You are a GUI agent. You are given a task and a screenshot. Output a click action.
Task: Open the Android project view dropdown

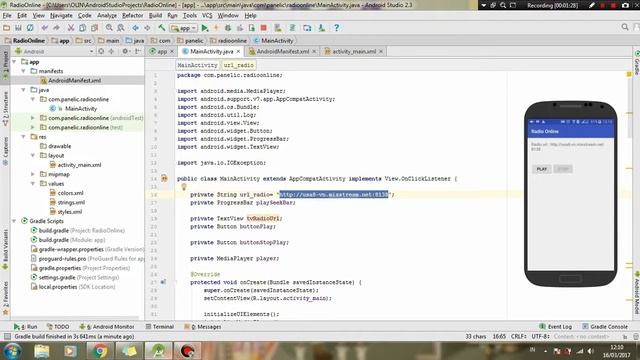54,51
